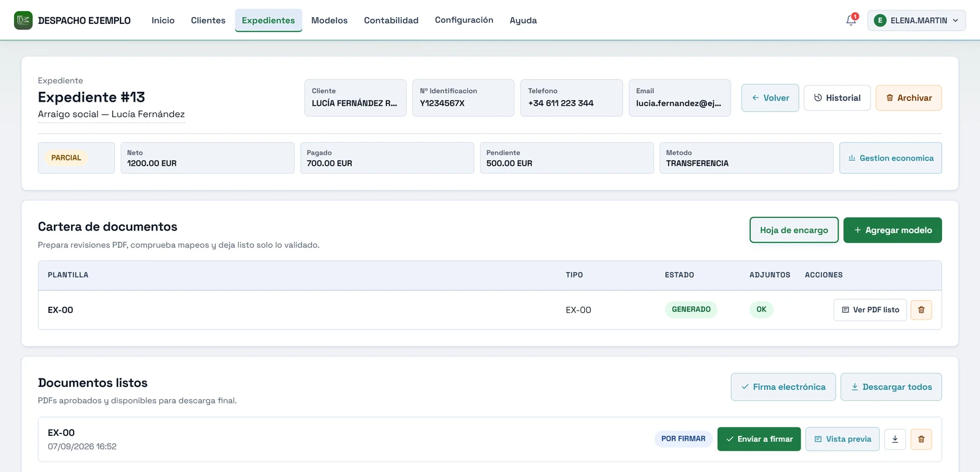
Task: Click the OK adjuntos badge
Action: [761, 310]
